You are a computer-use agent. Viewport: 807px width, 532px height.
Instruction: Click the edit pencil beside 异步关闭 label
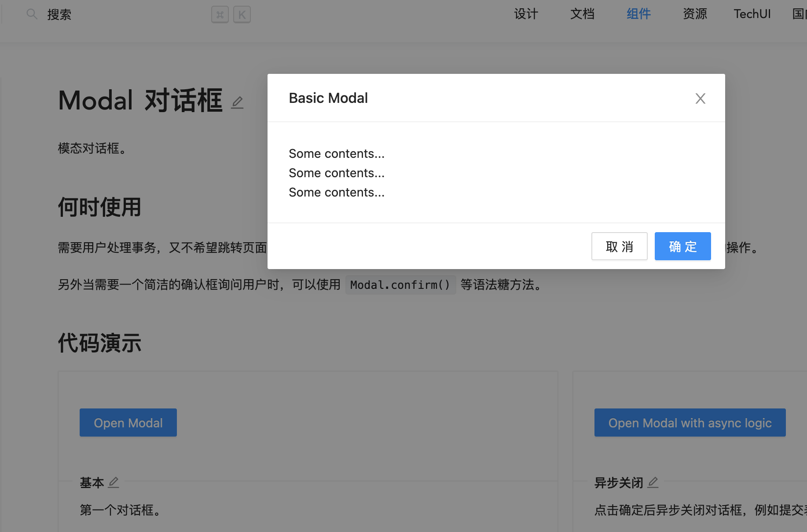click(653, 482)
